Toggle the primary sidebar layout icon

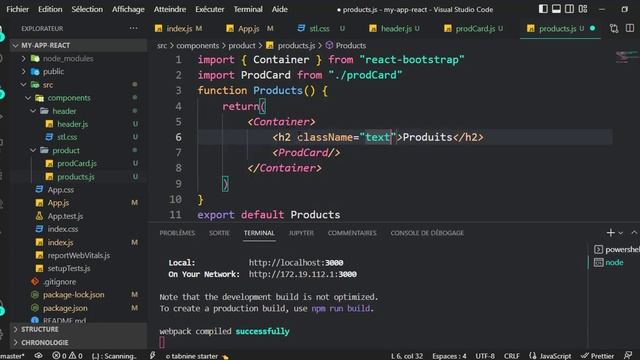pos(543,9)
